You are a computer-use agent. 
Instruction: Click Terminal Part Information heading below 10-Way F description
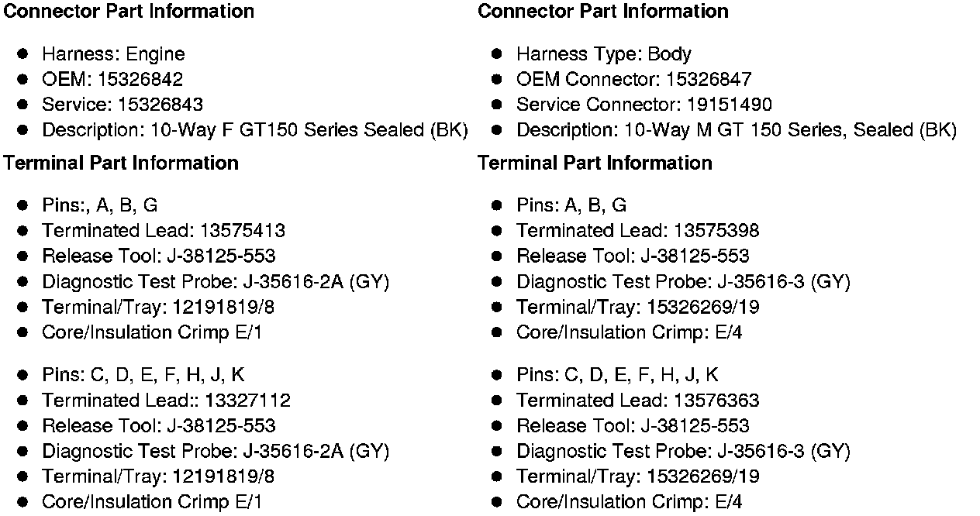point(121,163)
